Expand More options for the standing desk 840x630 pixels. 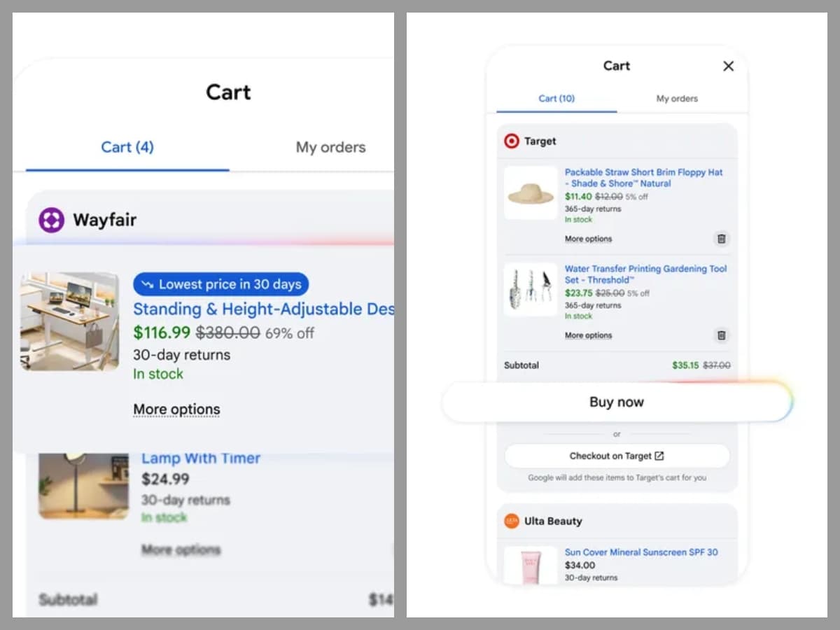(176, 409)
